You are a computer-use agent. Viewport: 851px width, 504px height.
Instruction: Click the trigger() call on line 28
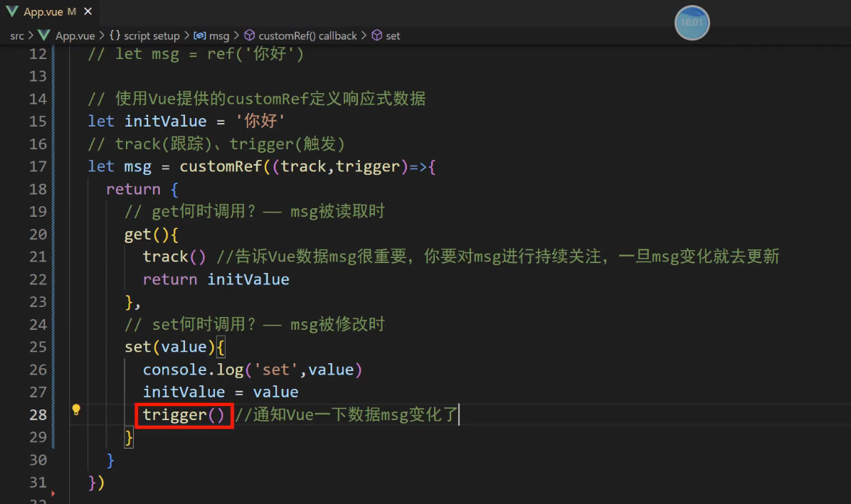click(184, 414)
